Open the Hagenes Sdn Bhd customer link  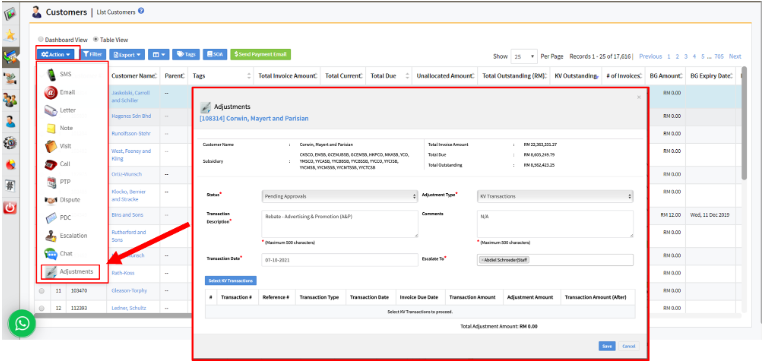click(x=131, y=117)
